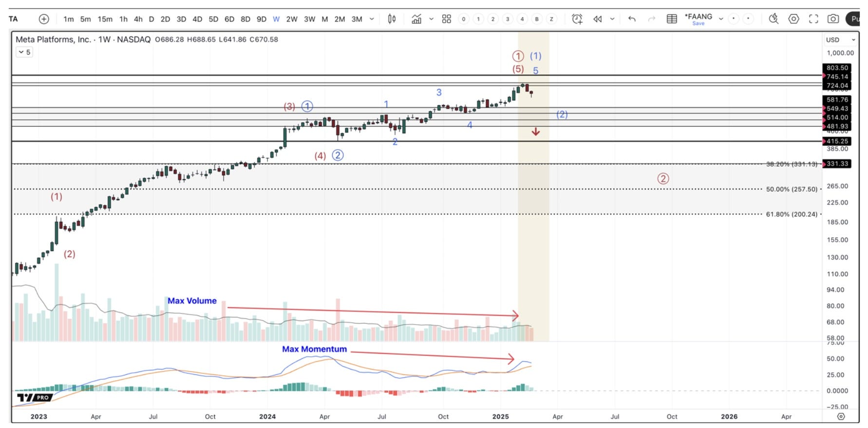Select the 2W timeframe
The height and width of the screenshot is (428, 868).
(292, 19)
